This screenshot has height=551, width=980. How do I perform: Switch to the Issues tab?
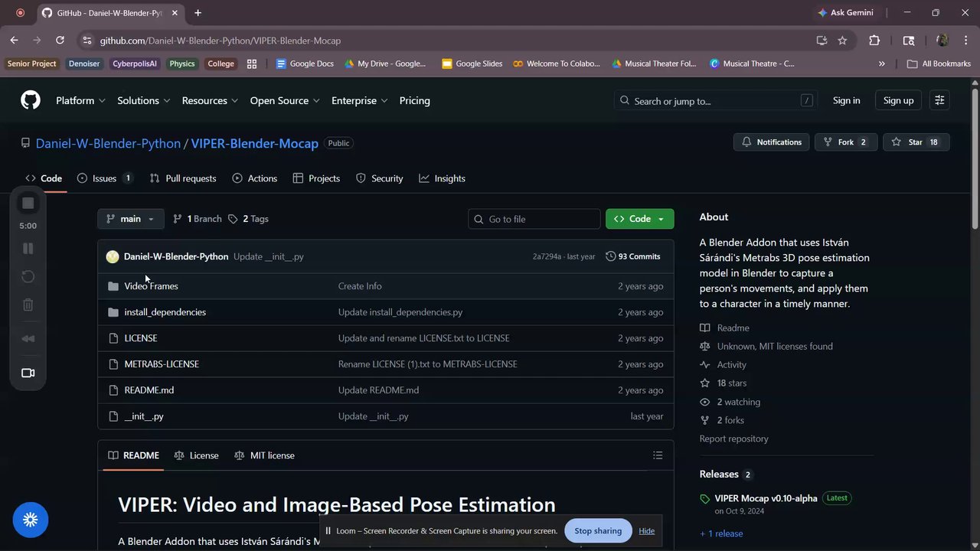pos(106,178)
